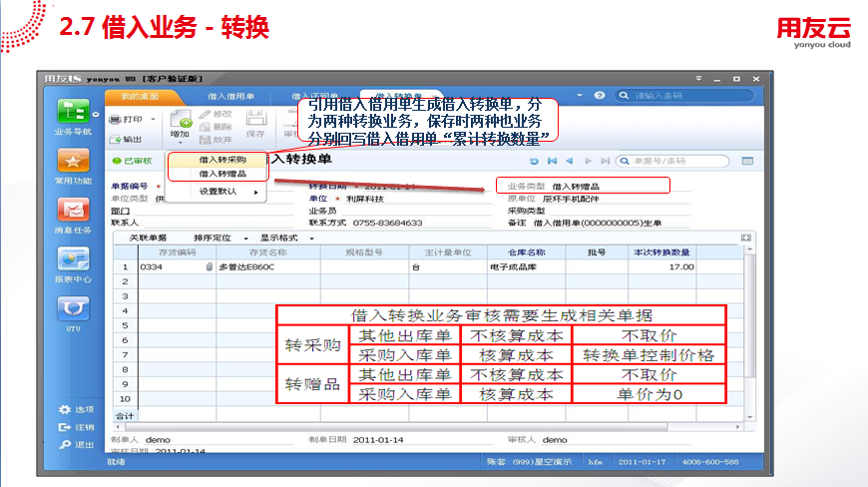Click the attachment clip icon in row 0334
This screenshot has height=487, width=868.
click(x=210, y=266)
